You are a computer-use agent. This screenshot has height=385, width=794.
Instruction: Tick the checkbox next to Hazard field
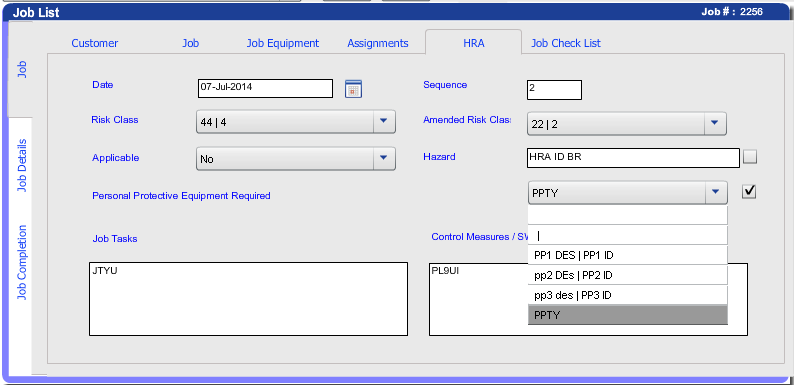pyautogui.click(x=750, y=157)
